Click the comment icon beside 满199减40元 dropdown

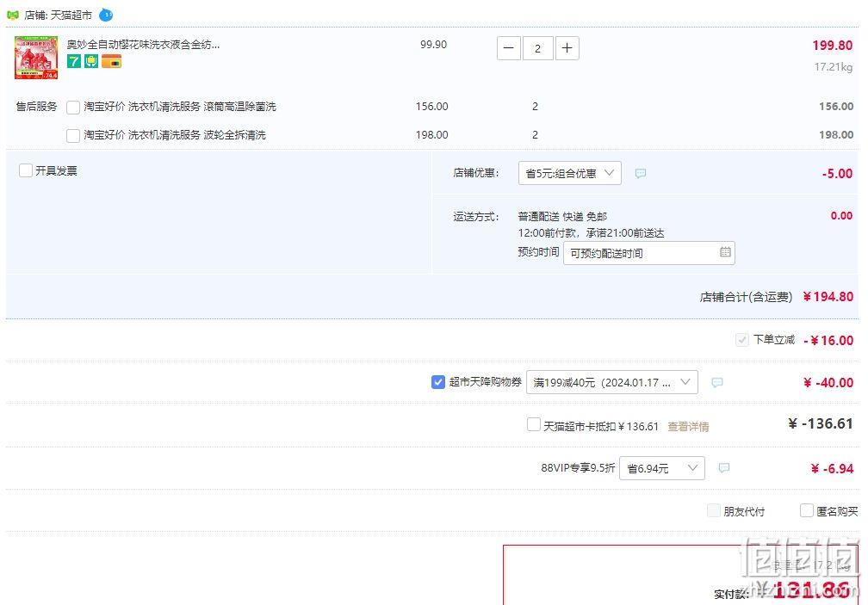point(716,382)
